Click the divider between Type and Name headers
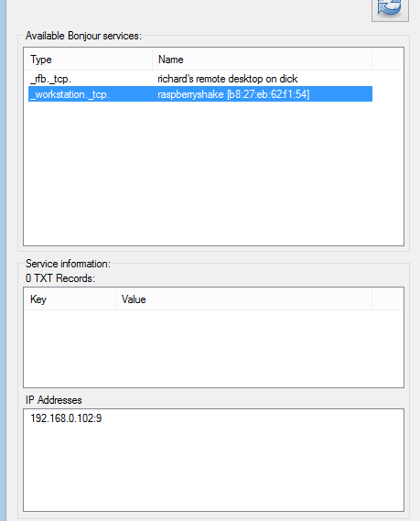This screenshot has height=521, width=420. coord(153,60)
